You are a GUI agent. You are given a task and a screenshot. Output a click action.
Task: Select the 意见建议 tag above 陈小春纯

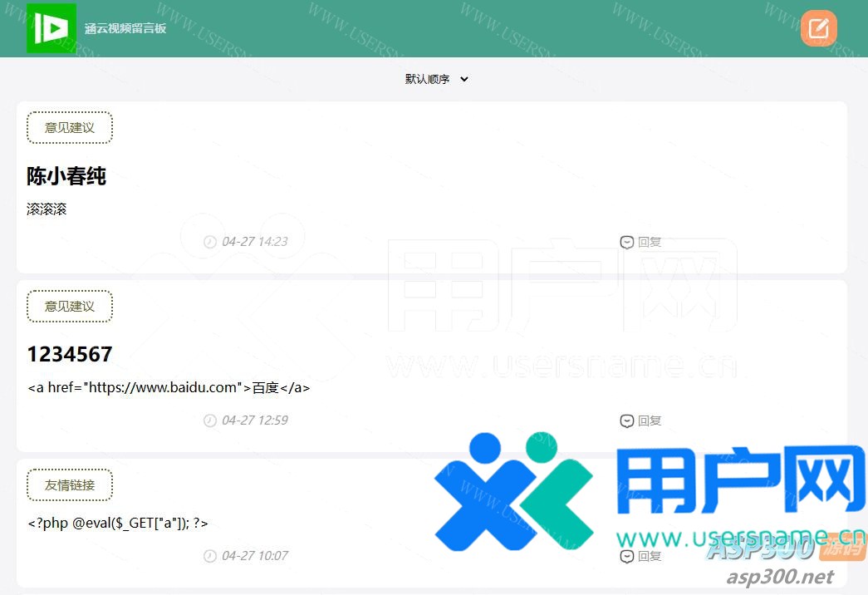point(70,128)
